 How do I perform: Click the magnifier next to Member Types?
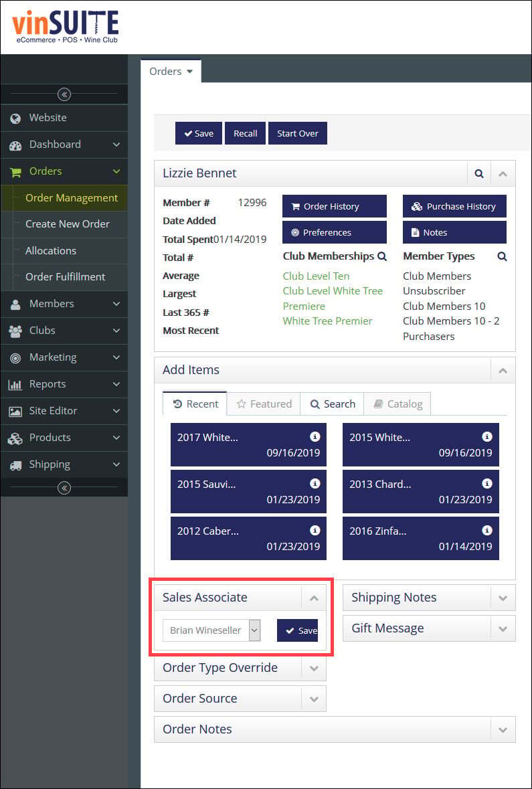click(x=502, y=256)
